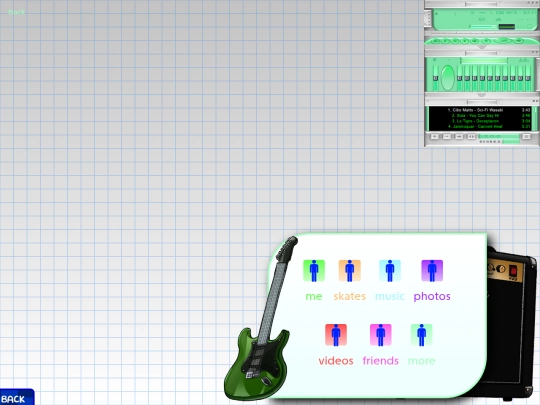The width and height of the screenshot is (540, 405).
Task: Select playlist track 'Cibo Matto - Sci-Fi Wasabi'
Action: [x=480, y=110]
